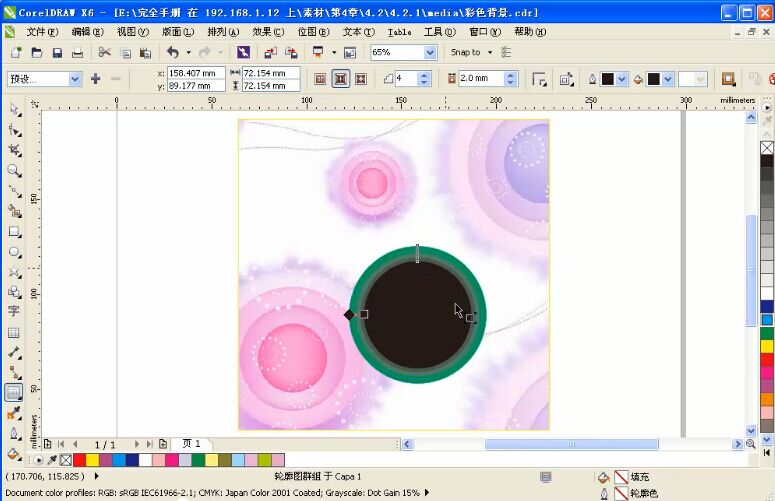Viewport: 775px width, 501px height.
Task: Increase contour steps with spinner
Action: [424, 75]
